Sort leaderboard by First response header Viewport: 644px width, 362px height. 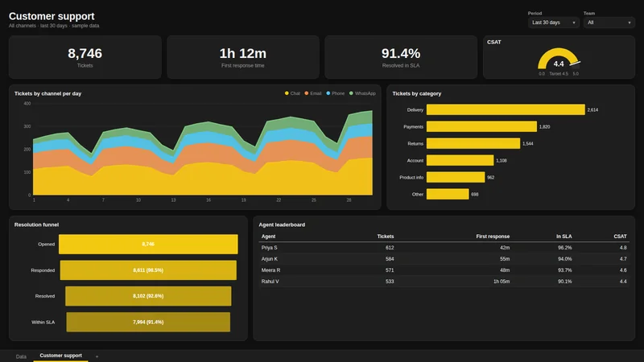(x=493, y=237)
